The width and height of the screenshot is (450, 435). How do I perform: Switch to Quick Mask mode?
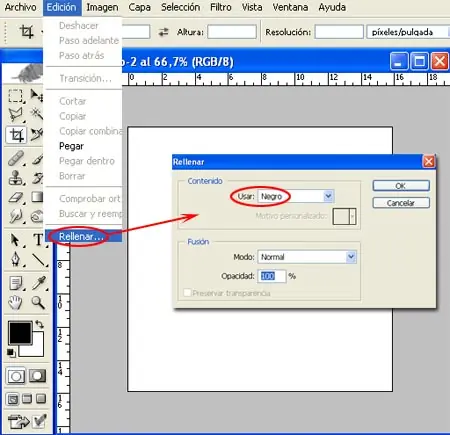[x=37, y=376]
